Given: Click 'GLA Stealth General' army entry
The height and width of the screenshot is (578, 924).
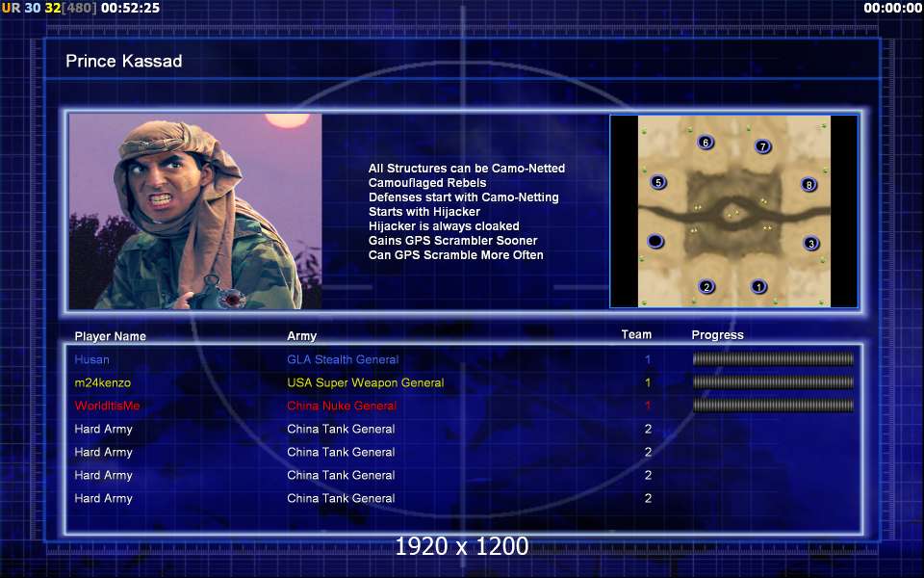Looking at the screenshot, I should tap(343, 359).
